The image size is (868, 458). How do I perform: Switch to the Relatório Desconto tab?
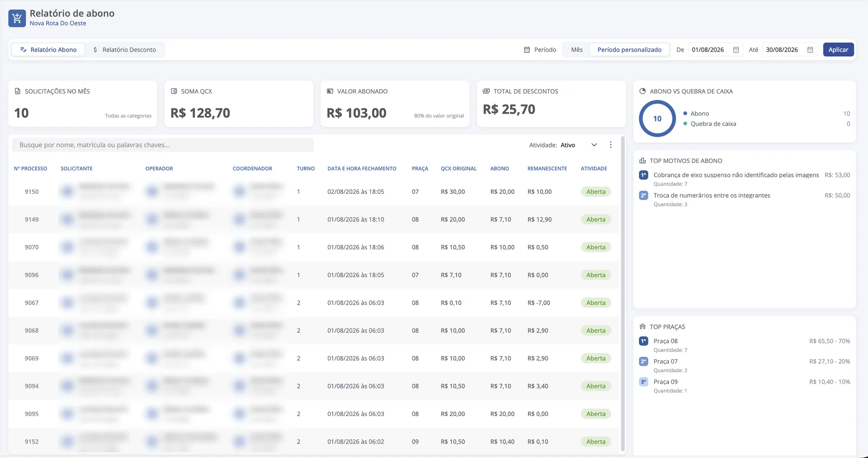click(124, 50)
